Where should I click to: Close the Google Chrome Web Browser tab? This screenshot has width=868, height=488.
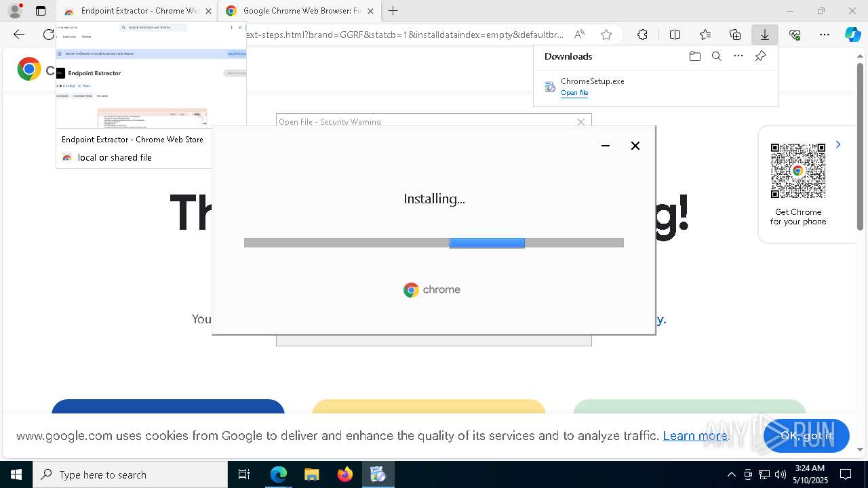370,11
